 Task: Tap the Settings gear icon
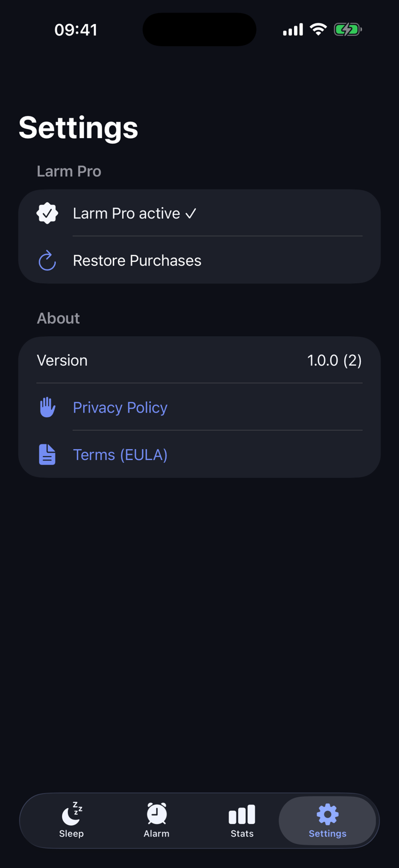[328, 814]
